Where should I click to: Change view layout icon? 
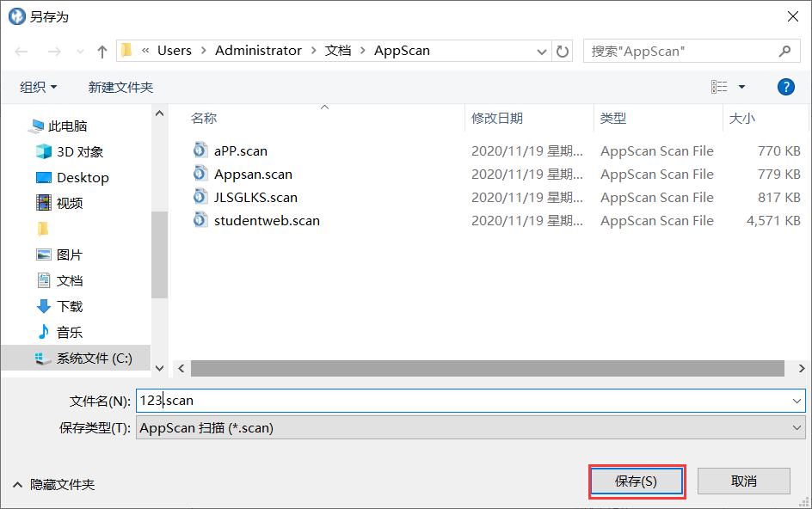click(719, 87)
